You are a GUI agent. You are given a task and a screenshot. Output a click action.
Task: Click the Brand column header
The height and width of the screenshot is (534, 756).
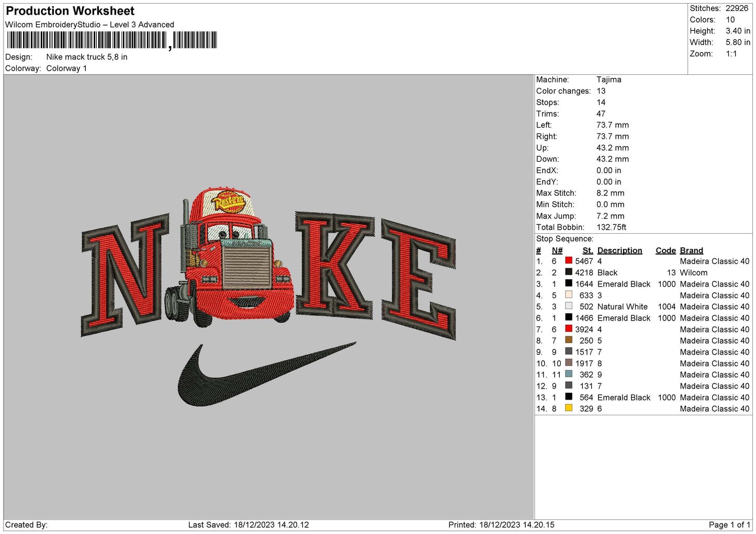(x=692, y=251)
